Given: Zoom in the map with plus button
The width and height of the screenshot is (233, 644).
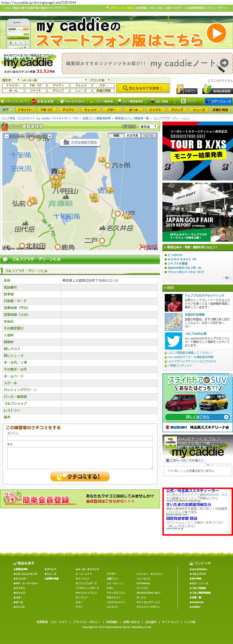Looking at the screenshot, I should tap(50, 136).
